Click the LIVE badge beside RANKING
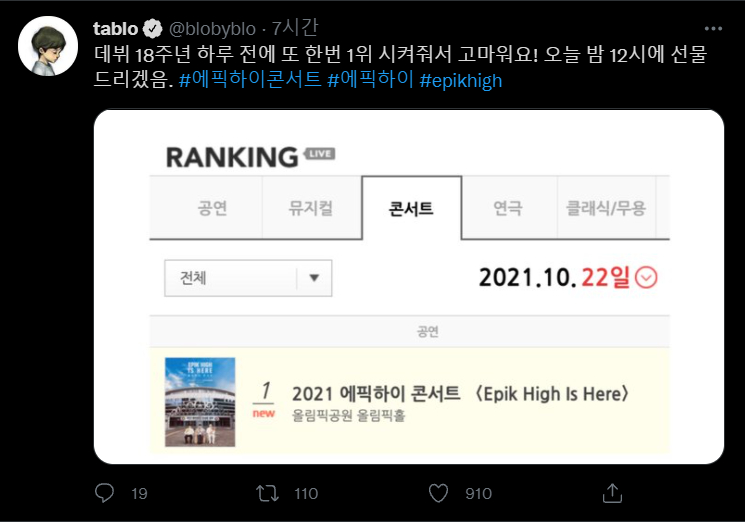Viewport: 745px width, 522px height. click(320, 154)
